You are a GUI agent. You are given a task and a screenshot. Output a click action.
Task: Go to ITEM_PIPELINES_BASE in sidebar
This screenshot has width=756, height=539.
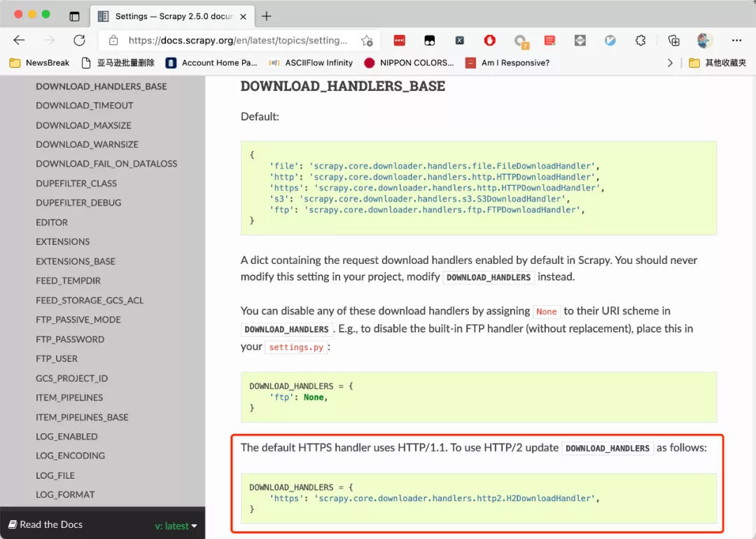click(x=82, y=417)
